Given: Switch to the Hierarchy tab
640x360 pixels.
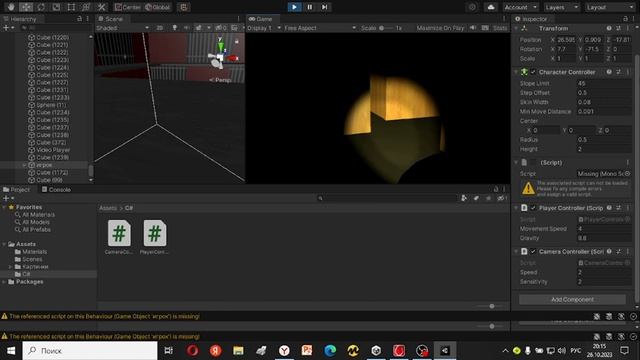Looking at the screenshot, I should tap(20, 19).
